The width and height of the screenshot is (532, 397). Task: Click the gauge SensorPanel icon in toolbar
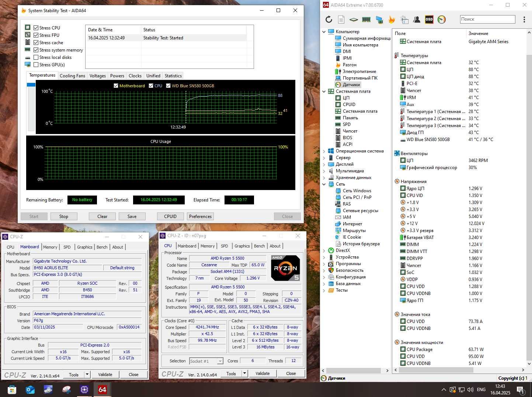tap(442, 19)
